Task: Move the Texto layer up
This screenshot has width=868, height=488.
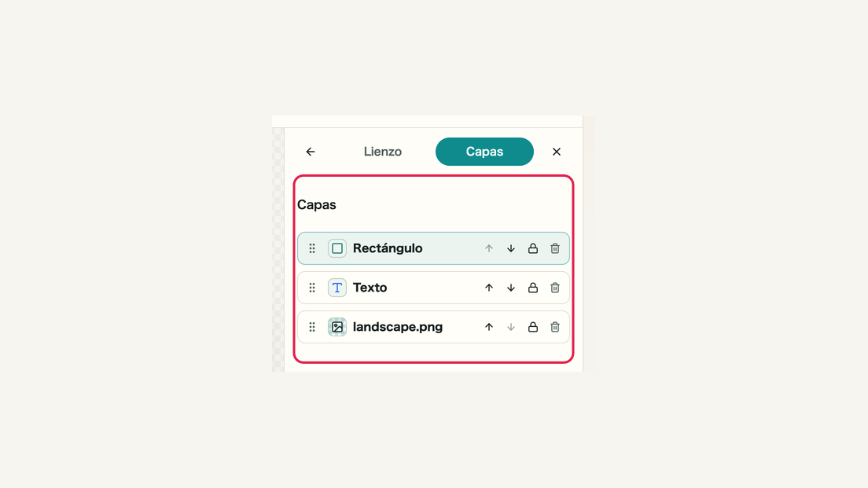Action: coord(489,288)
